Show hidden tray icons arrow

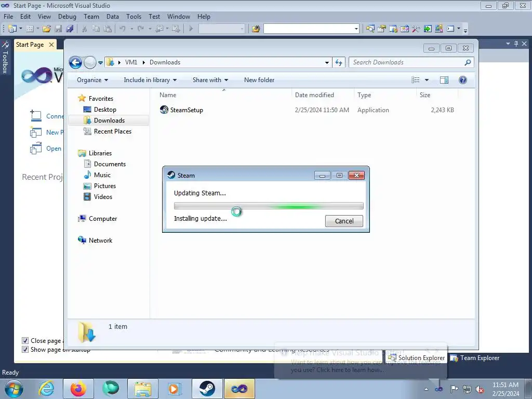click(x=426, y=389)
